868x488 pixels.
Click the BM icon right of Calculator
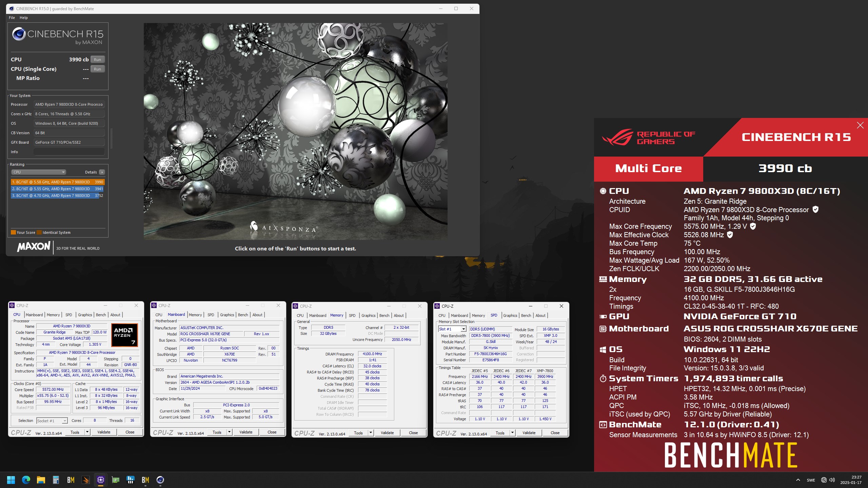coord(71,480)
